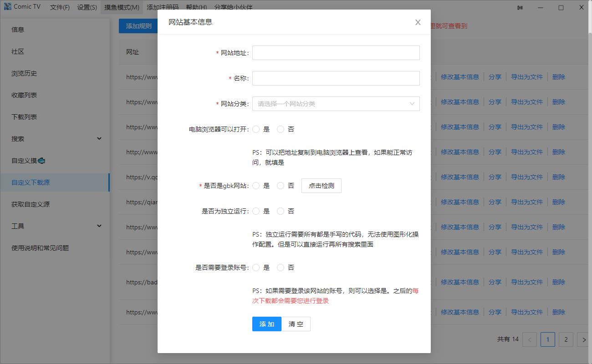Image resolution: width=592 pixels, height=364 pixels.
Task: Click the Comic TV app logo icon
Action: pos(7,7)
